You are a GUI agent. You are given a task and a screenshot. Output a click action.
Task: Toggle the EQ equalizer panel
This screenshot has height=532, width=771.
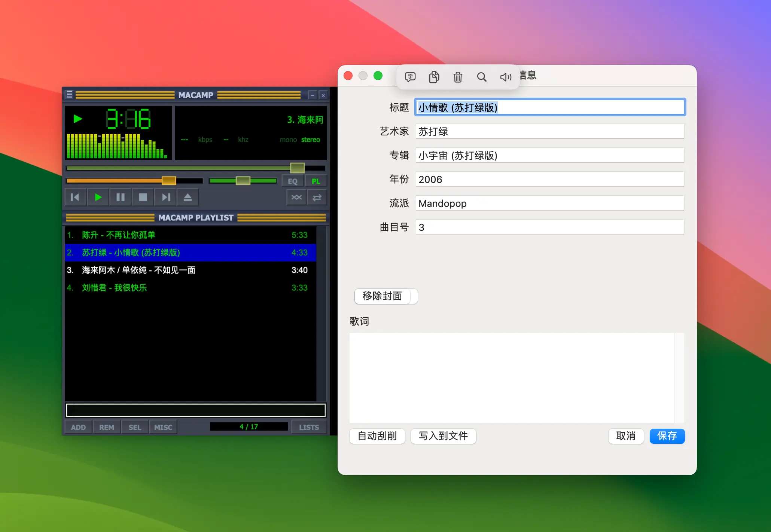[x=293, y=181]
